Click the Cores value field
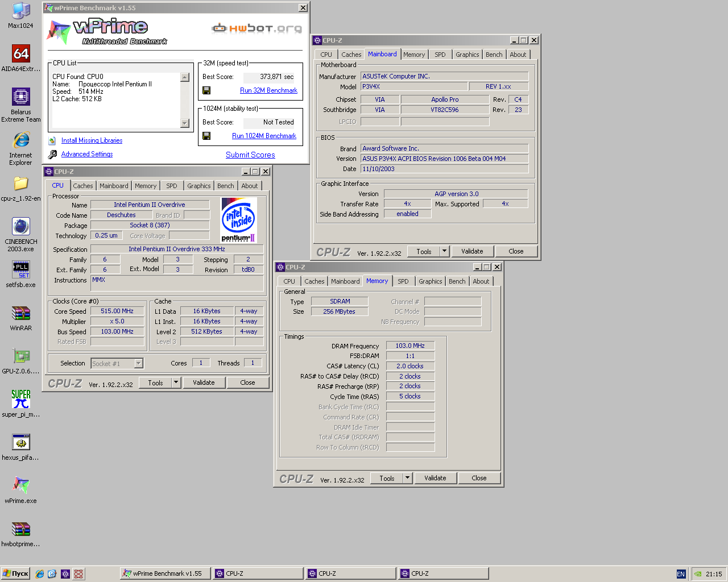 (201, 363)
